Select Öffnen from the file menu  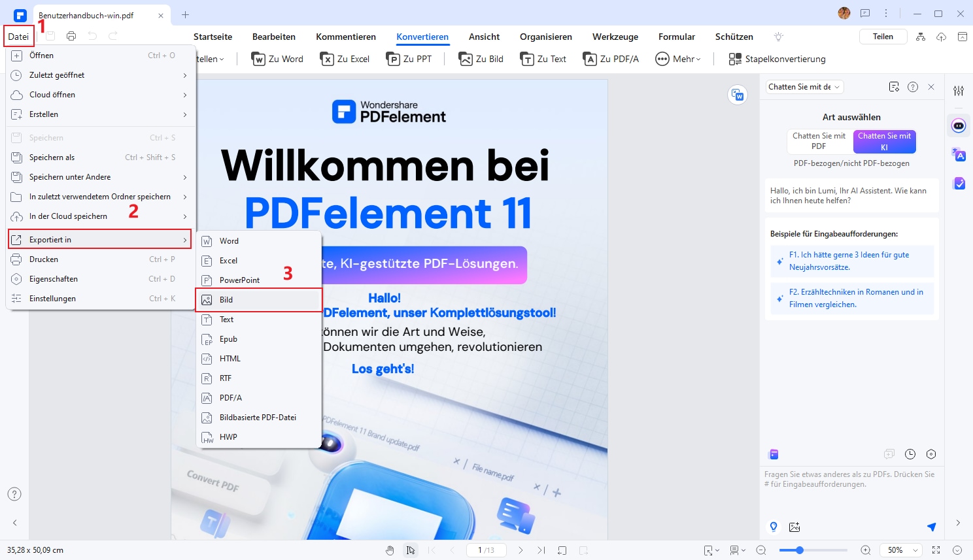[x=101, y=56]
